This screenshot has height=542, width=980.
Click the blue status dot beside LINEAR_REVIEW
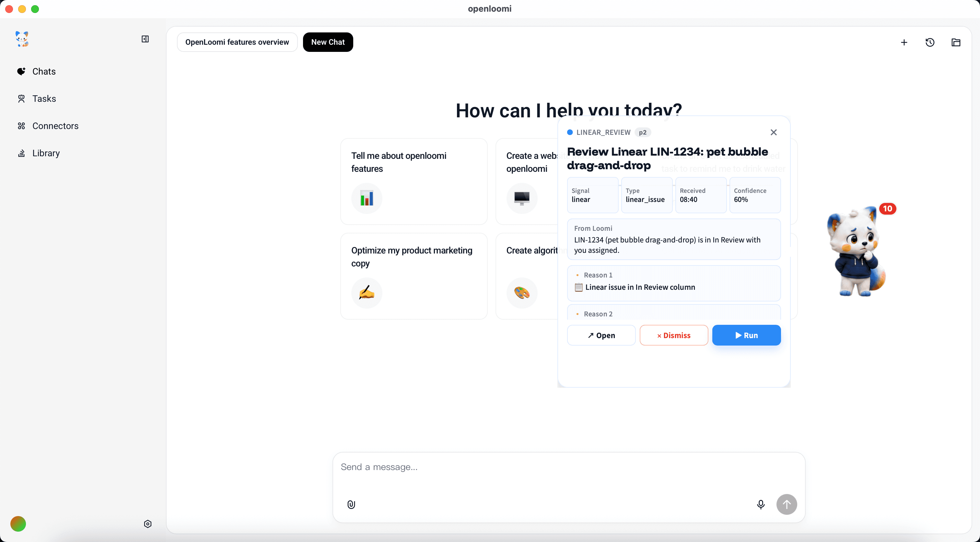point(570,132)
